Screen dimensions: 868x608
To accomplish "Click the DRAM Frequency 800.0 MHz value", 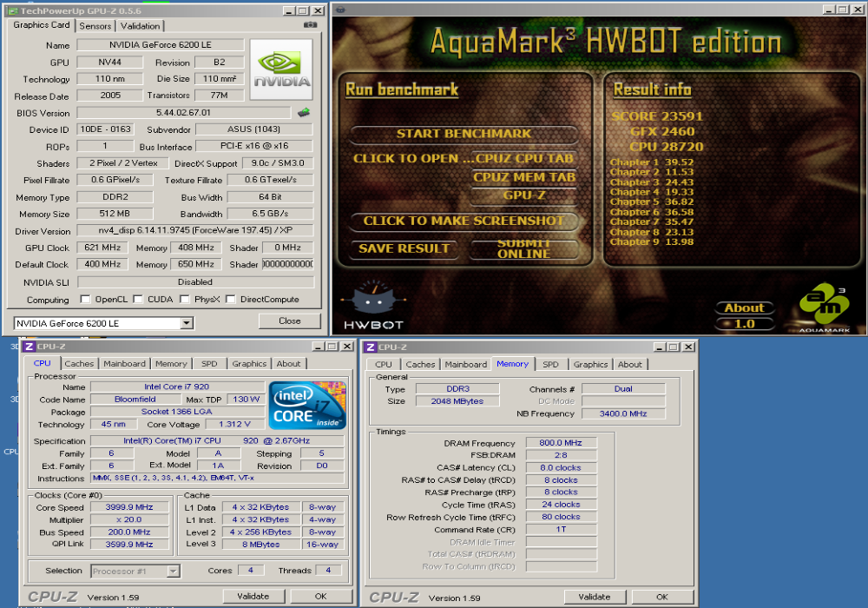I will 562,443.
